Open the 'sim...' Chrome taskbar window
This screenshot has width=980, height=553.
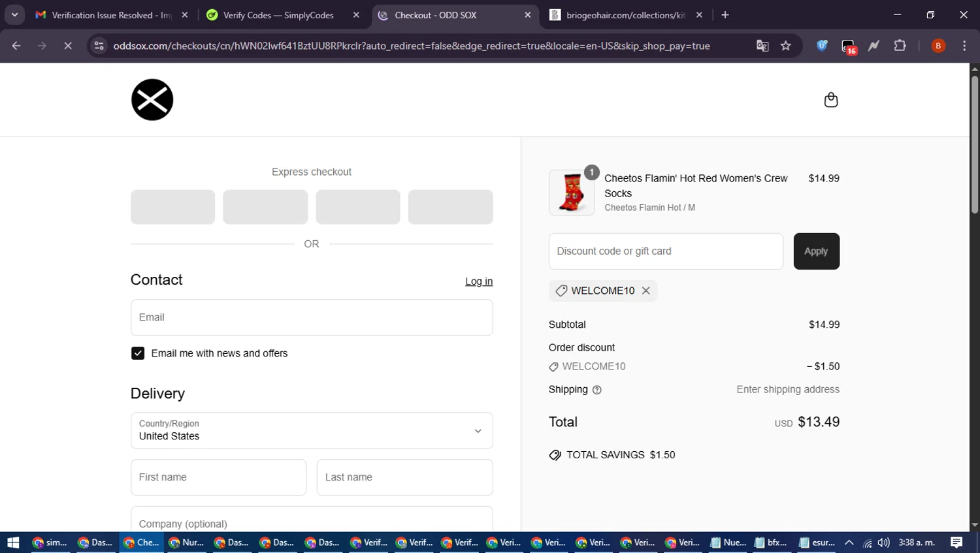[50, 543]
